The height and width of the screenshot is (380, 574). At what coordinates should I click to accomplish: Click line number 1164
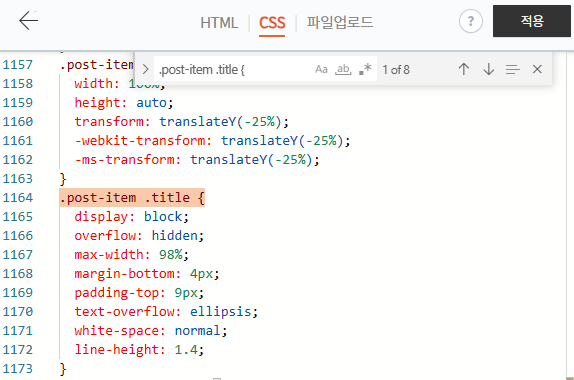[x=18, y=198]
